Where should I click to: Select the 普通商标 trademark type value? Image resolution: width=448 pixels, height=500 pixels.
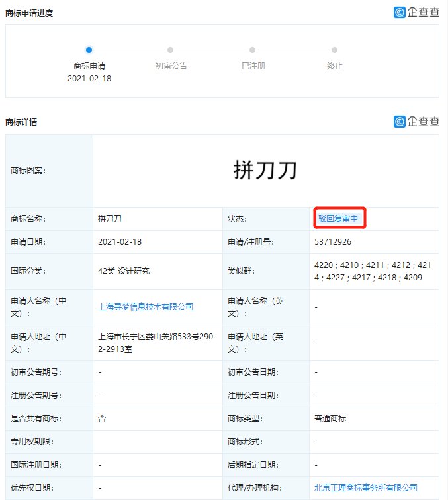[330, 418]
